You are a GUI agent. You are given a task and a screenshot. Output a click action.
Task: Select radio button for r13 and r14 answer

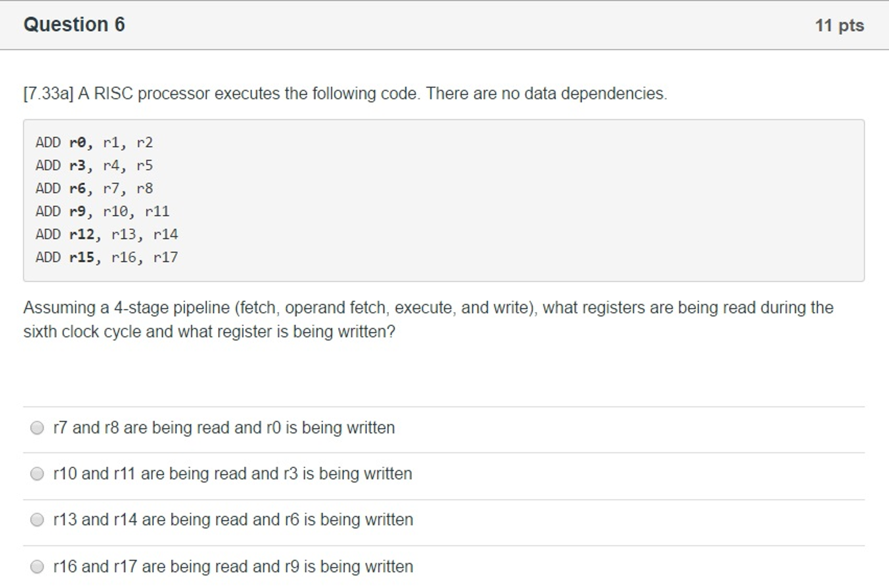[37, 519]
